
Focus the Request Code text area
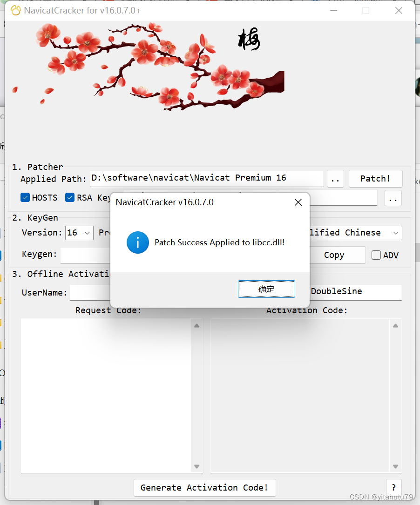[106, 396]
